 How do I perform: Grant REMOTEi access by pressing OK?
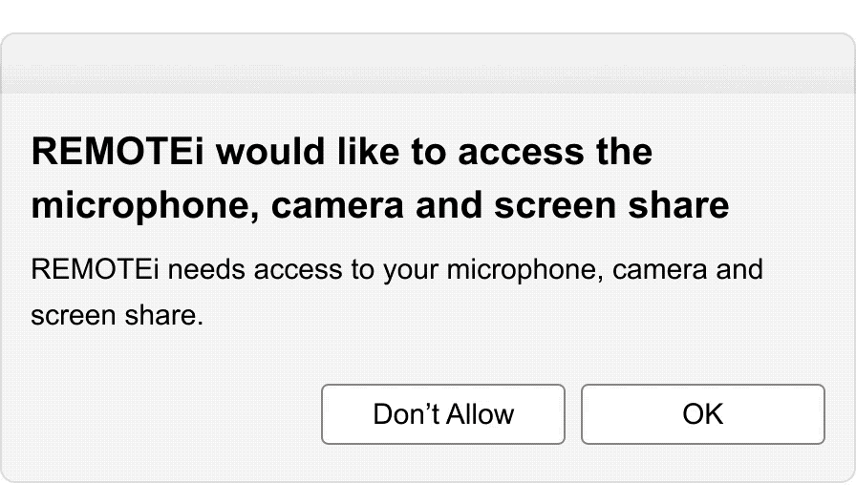pos(702,414)
